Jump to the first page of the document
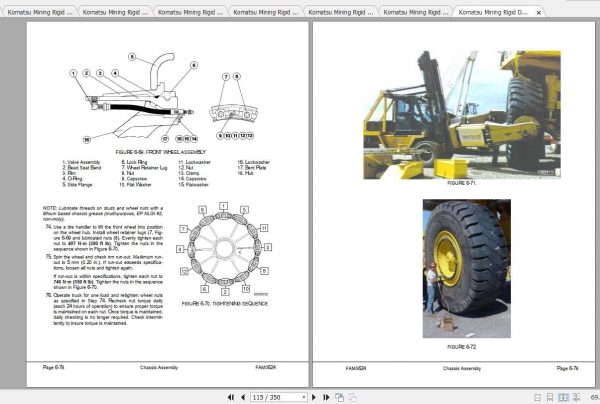 (231, 397)
